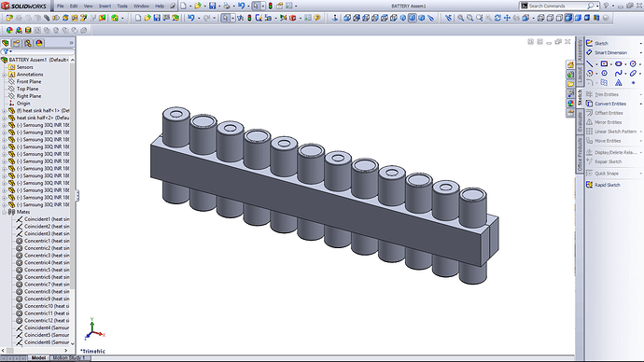Click the Convert Entities tool

coord(607,104)
